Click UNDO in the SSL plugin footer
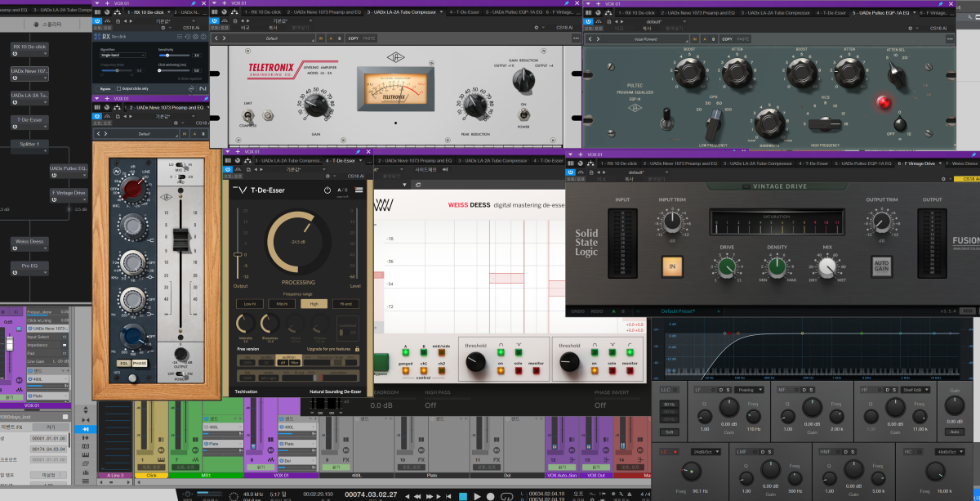This screenshot has height=501, width=980. coord(577,311)
